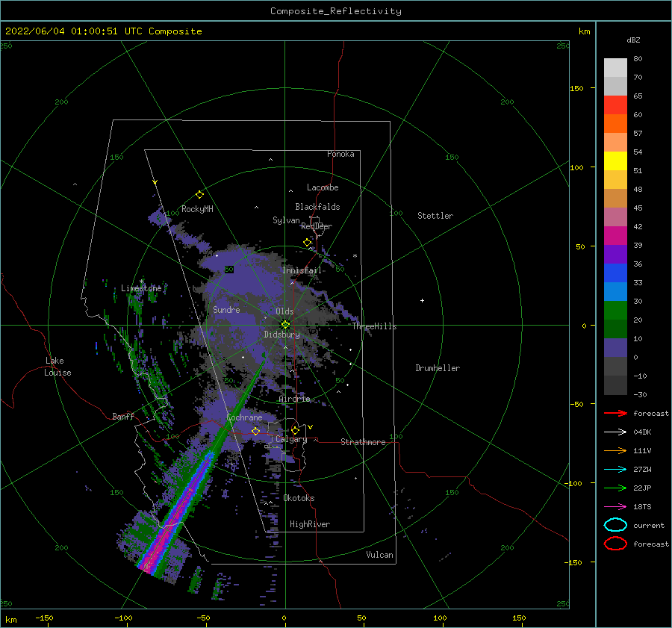Select the slate-purple 0-10 dBZ swatch

pos(615,348)
